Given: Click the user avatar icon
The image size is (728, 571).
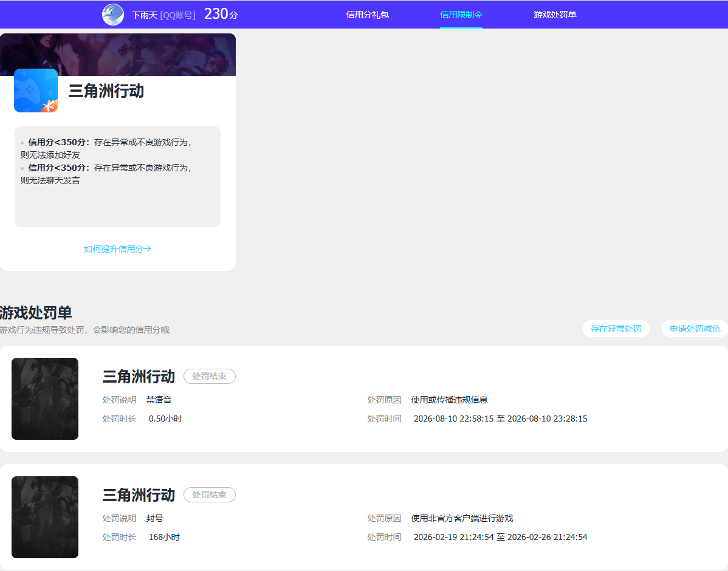Looking at the screenshot, I should coord(113,15).
